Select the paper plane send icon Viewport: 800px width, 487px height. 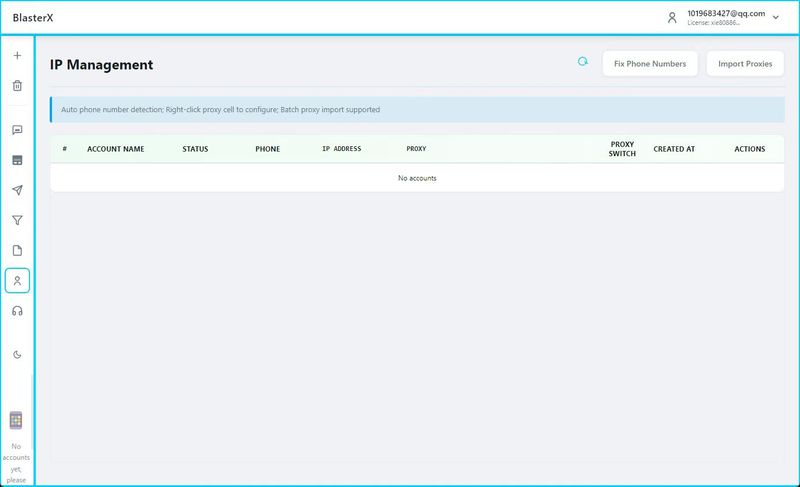[x=17, y=190]
